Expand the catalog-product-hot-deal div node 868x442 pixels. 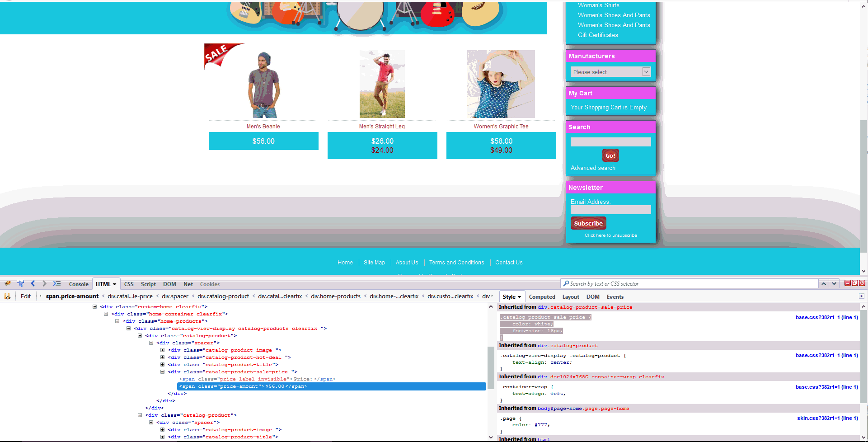click(x=163, y=357)
